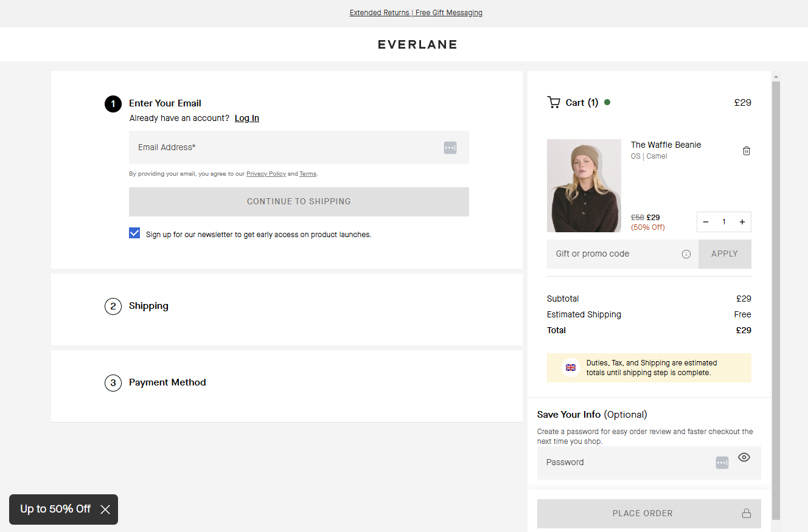808x532 pixels.
Task: Open the Terms link
Action: click(x=308, y=174)
